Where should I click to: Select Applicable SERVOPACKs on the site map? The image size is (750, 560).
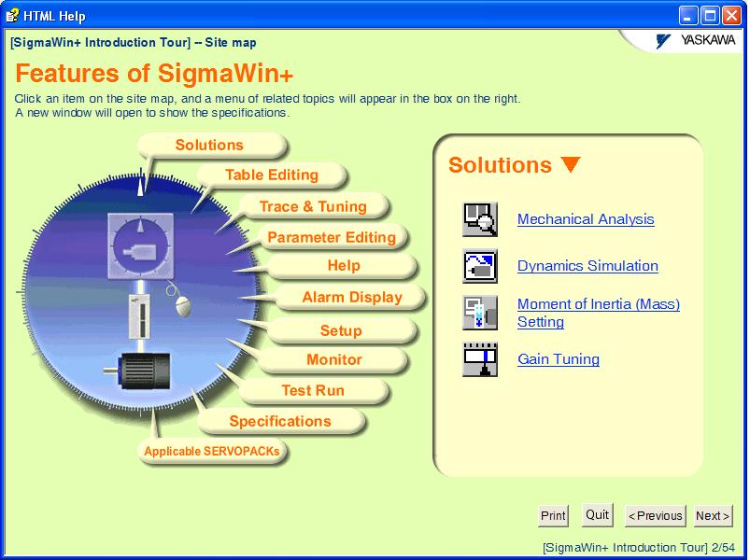(x=212, y=451)
